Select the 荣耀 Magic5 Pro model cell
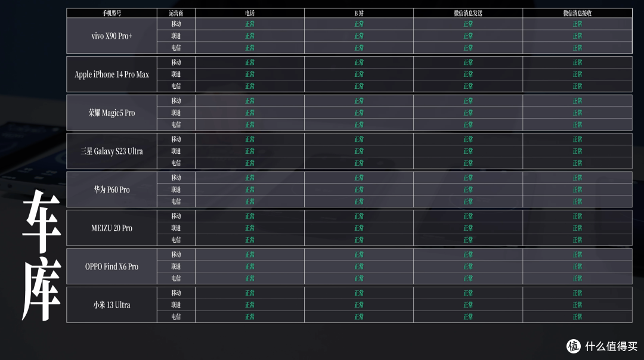644x360 pixels. (112, 113)
